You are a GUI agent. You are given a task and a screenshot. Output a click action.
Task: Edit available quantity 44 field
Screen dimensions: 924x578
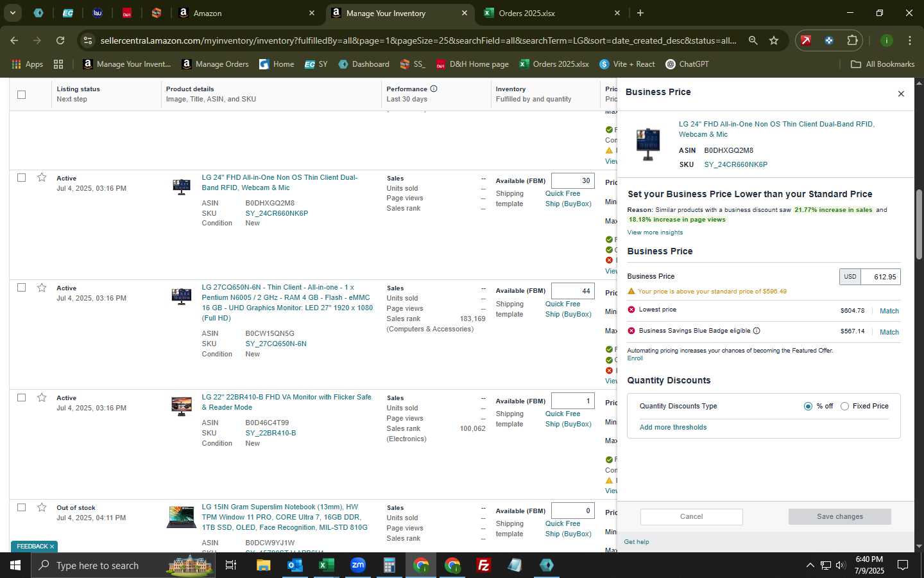[572, 291]
